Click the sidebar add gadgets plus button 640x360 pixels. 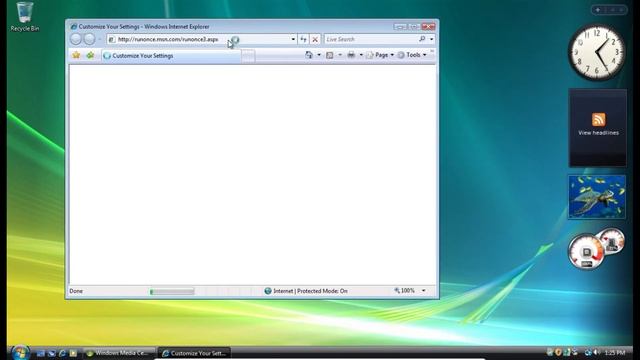(x=598, y=10)
